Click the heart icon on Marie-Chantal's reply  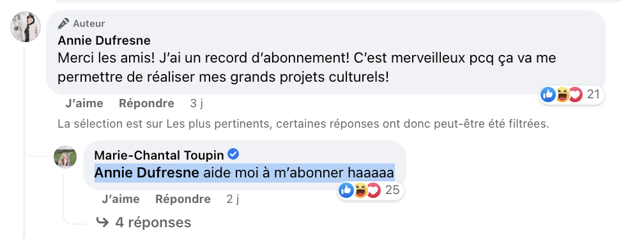[x=374, y=190]
